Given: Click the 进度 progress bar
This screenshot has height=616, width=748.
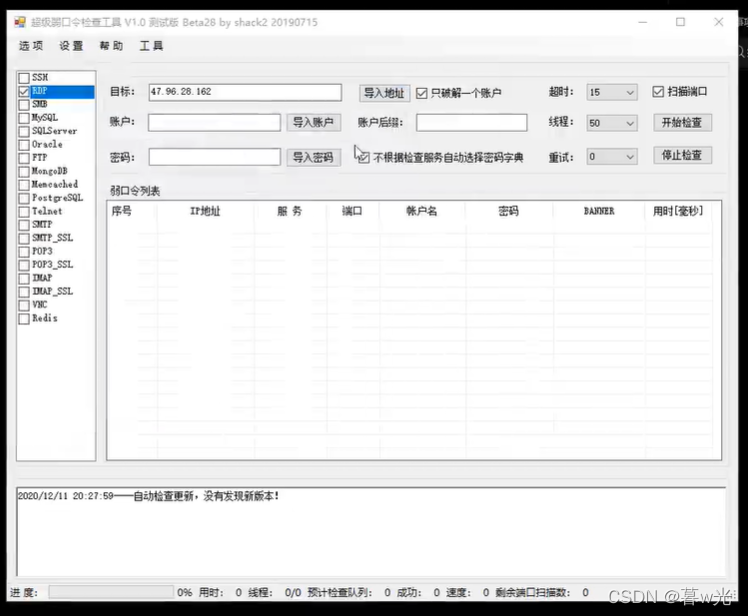Looking at the screenshot, I should tap(111, 592).
